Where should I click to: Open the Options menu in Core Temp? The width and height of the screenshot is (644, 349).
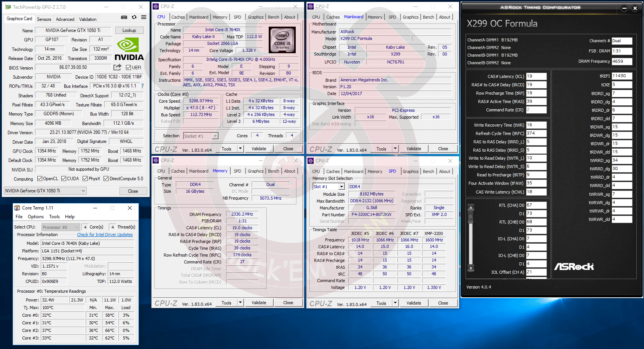36,217
